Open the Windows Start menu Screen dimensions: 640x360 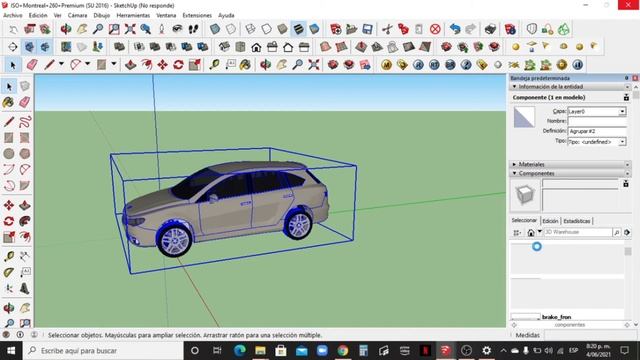11,351
